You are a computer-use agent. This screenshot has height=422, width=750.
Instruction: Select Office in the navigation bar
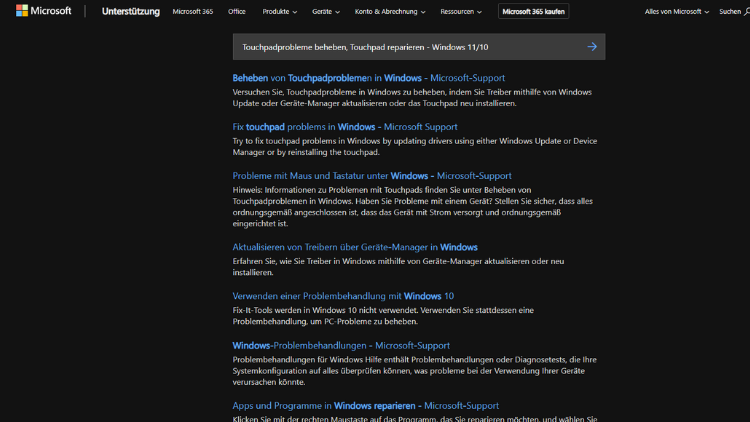237,12
